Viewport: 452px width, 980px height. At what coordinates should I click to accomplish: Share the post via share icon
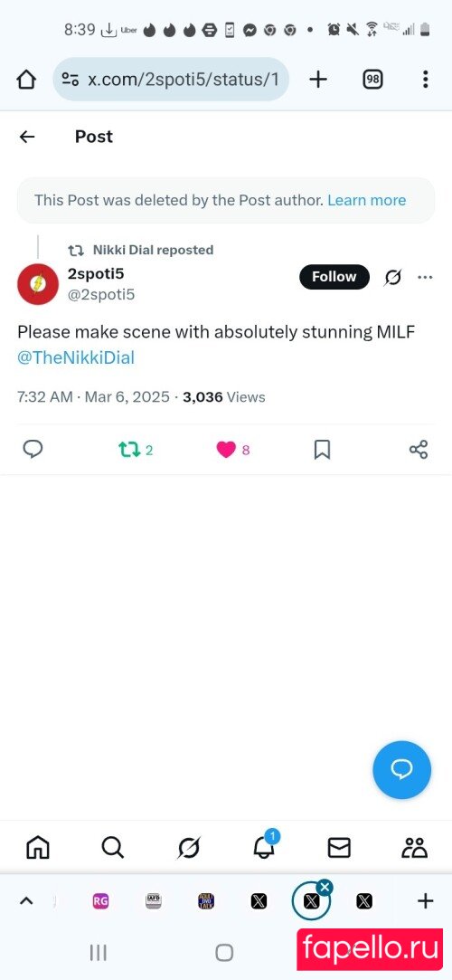point(419,450)
